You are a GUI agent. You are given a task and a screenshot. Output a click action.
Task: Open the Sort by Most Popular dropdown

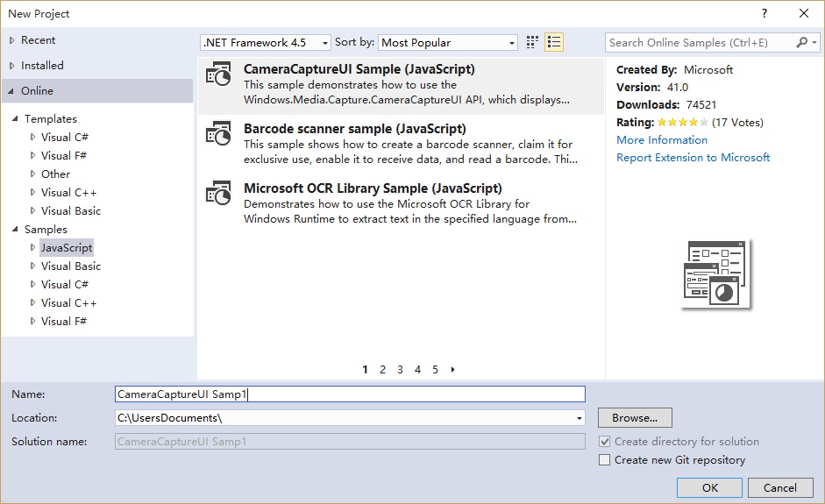coord(448,42)
